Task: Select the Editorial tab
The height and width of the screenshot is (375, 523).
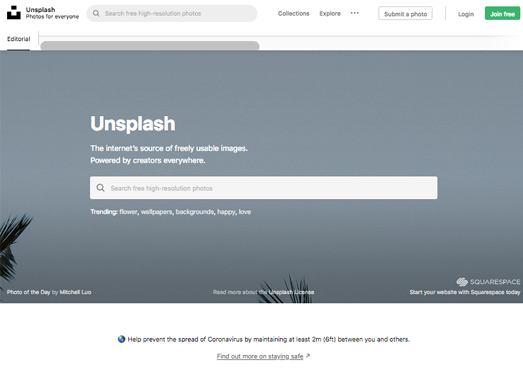Action: pos(19,39)
